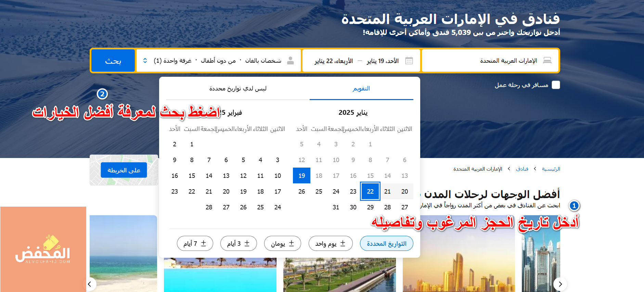Pick January 25 in the calendar
The image size is (644, 292).
pos(319,191)
